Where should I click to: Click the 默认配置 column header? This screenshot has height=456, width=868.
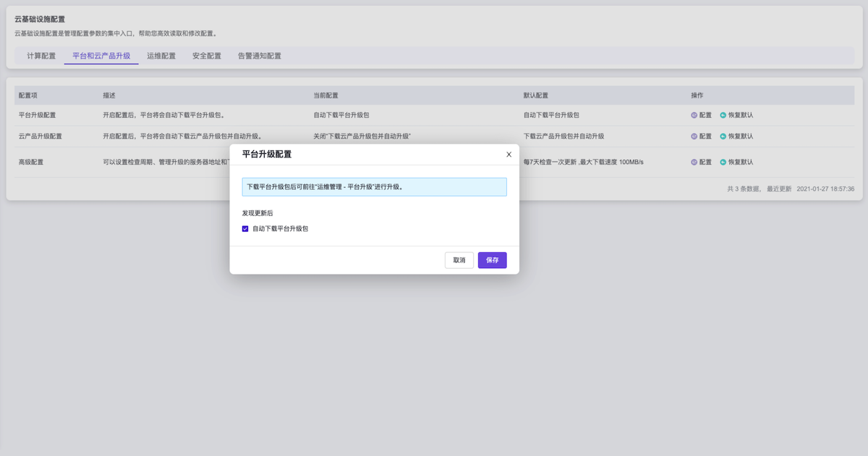[x=536, y=95]
